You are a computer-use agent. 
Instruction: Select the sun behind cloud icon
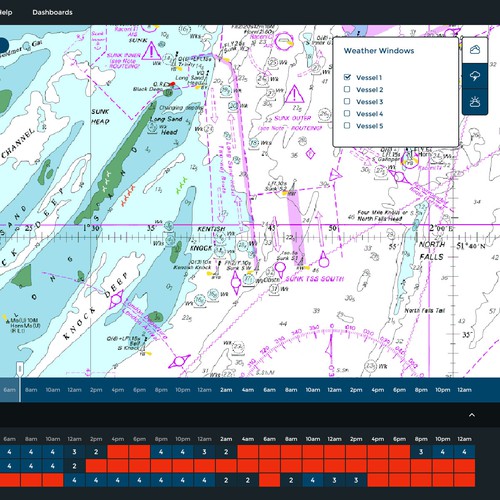tap(475, 102)
